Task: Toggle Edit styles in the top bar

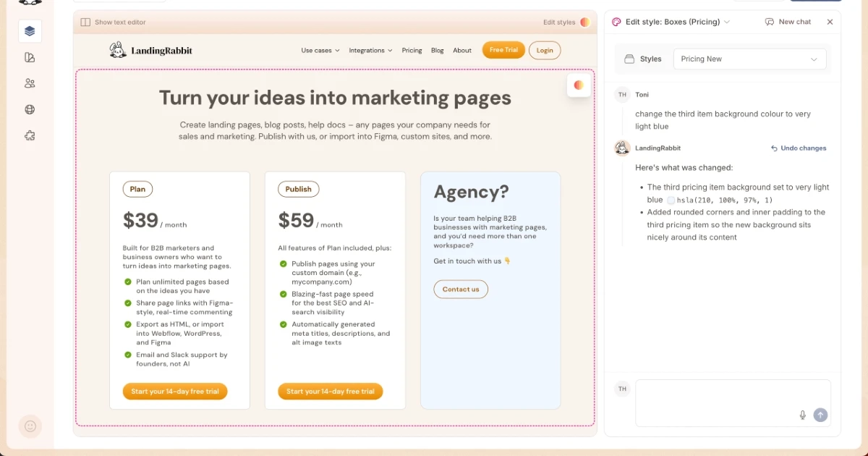Action: [x=566, y=22]
